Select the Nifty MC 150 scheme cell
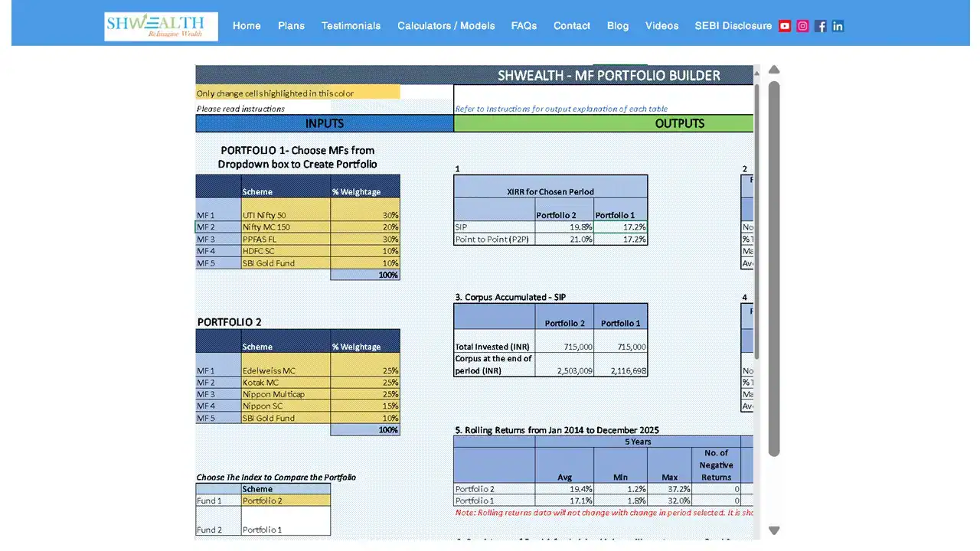980x551 pixels. pos(286,227)
